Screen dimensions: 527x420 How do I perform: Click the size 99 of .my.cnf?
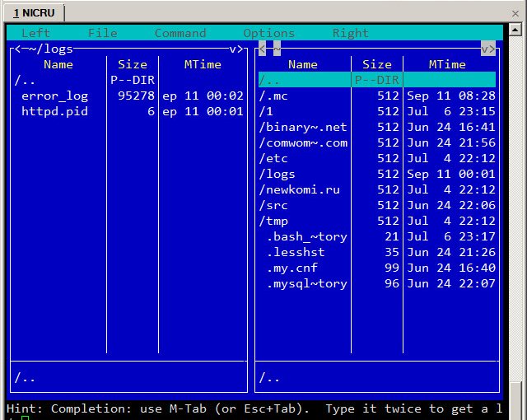pyautogui.click(x=392, y=268)
